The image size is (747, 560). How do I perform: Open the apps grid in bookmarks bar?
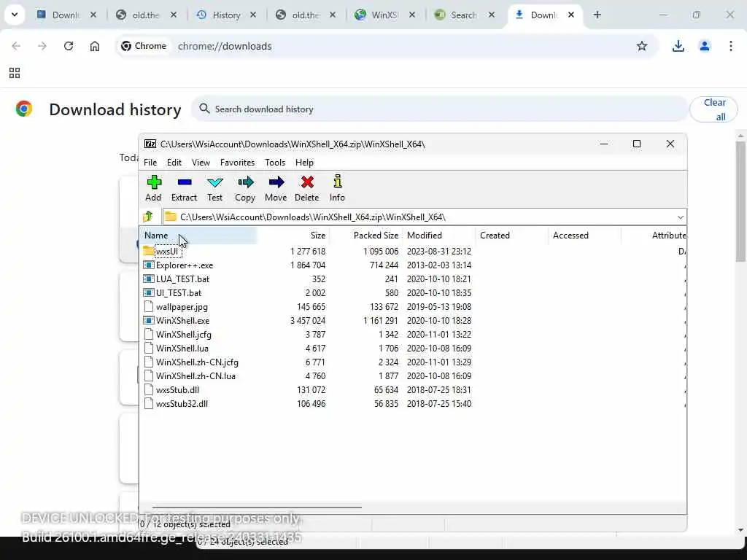[15, 73]
